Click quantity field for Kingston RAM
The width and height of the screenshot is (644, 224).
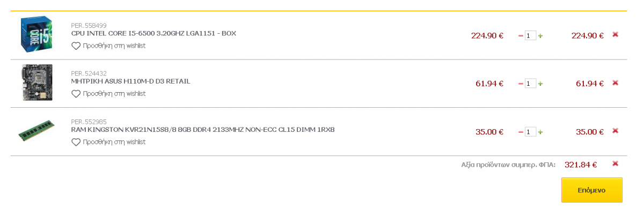tap(530, 132)
